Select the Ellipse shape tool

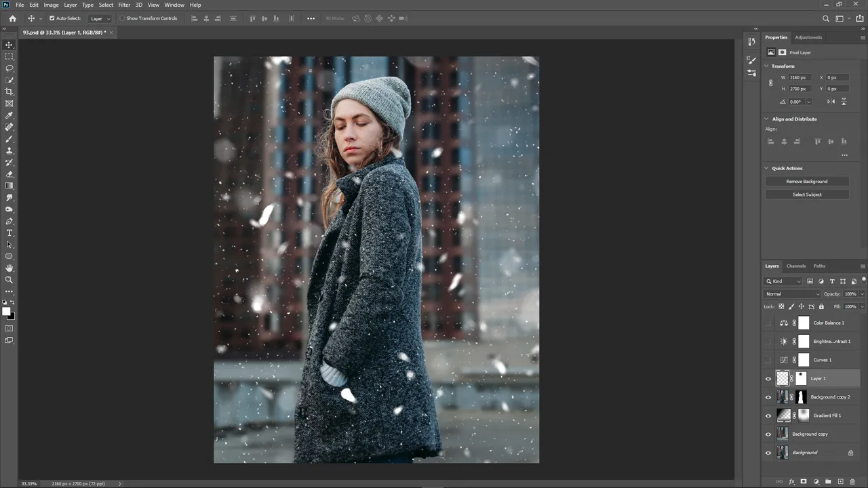tap(9, 256)
